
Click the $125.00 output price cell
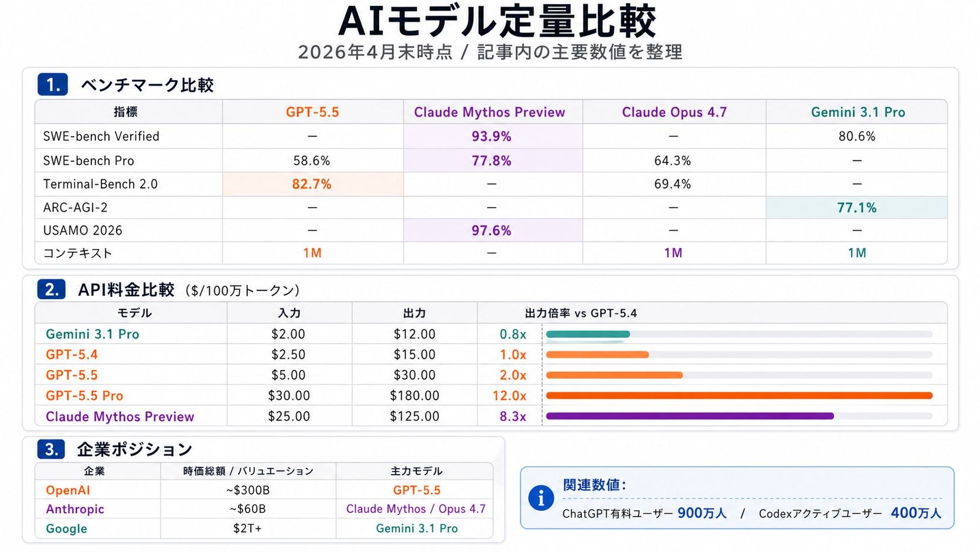pyautogui.click(x=414, y=416)
